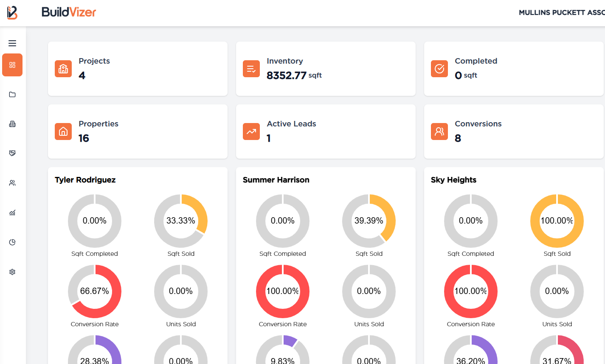Click the Sqft Sold donut showing 100.00%

pos(557,221)
